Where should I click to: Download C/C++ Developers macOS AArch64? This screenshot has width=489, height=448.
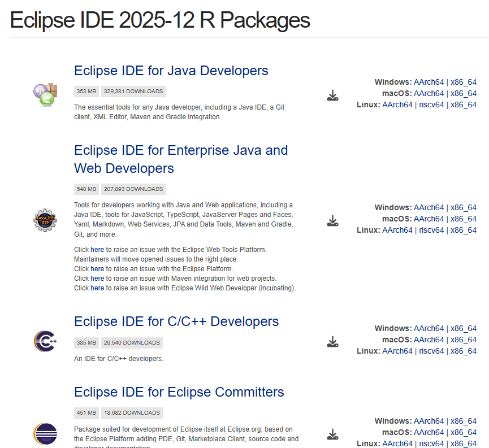click(429, 340)
